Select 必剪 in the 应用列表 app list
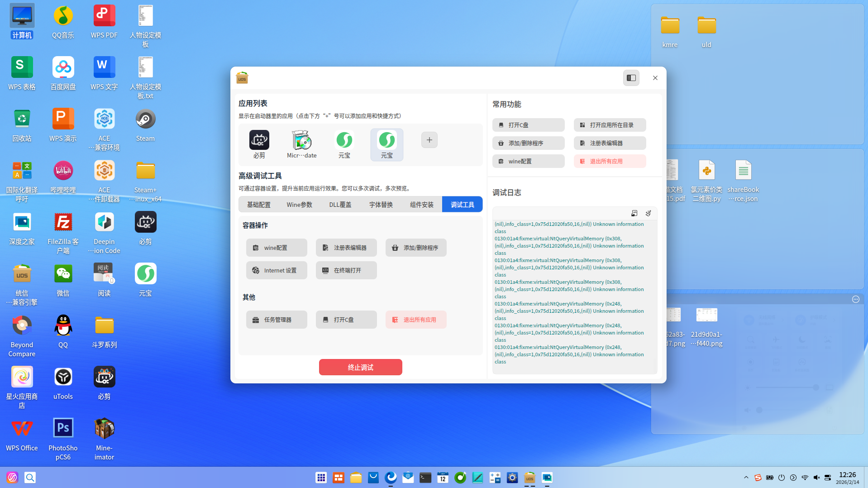The image size is (868, 488). [259, 144]
